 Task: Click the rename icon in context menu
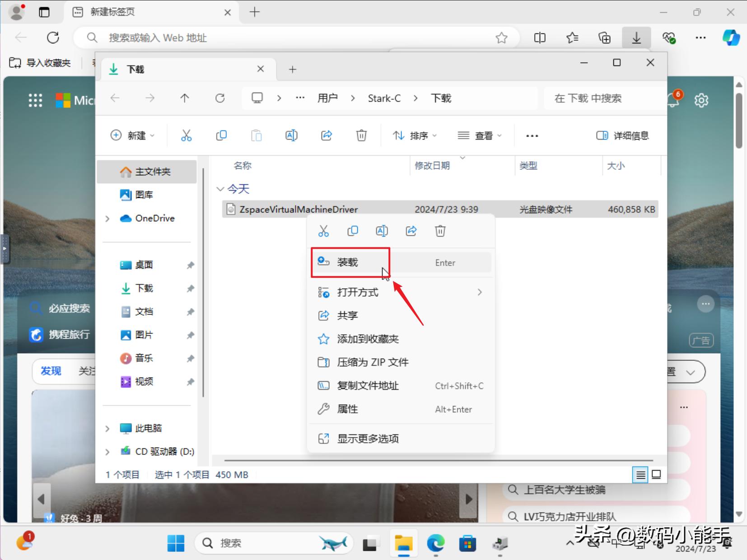[382, 231]
